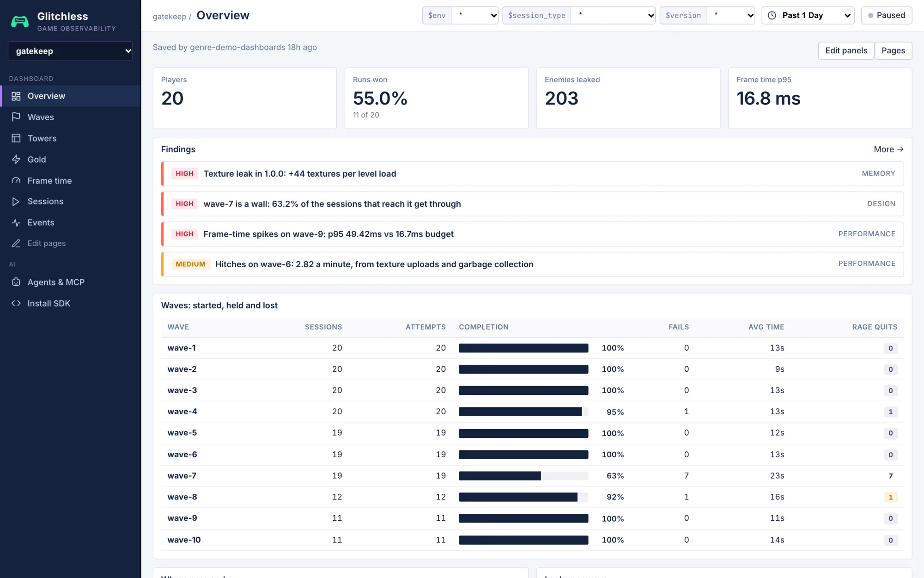Viewport: 924px width, 578px height.
Task: Click the wave-8 row label
Action: click(x=182, y=497)
